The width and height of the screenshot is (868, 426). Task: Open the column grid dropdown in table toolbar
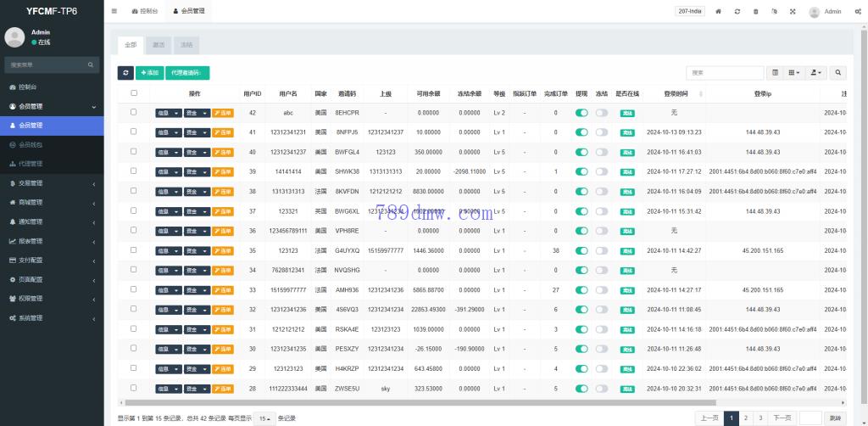[x=794, y=73]
